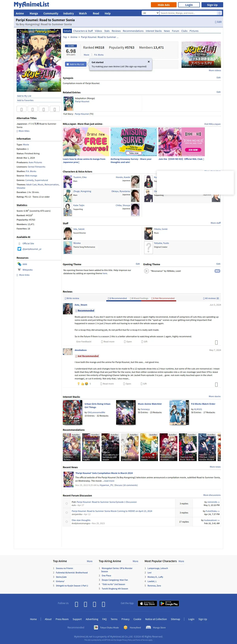Switch to Characters & Staff tab
237x644 pixels.
(83, 31)
